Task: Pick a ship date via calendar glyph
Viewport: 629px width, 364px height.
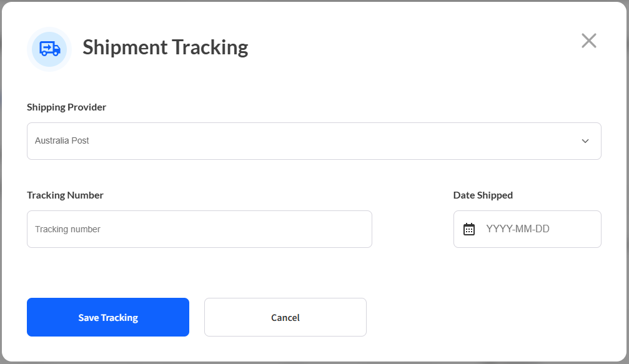Action: tap(469, 229)
